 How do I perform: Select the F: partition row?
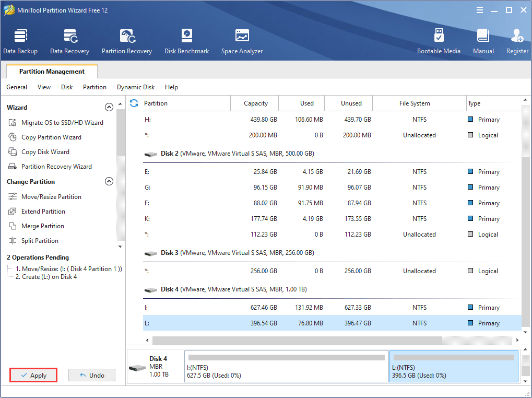tap(332, 203)
